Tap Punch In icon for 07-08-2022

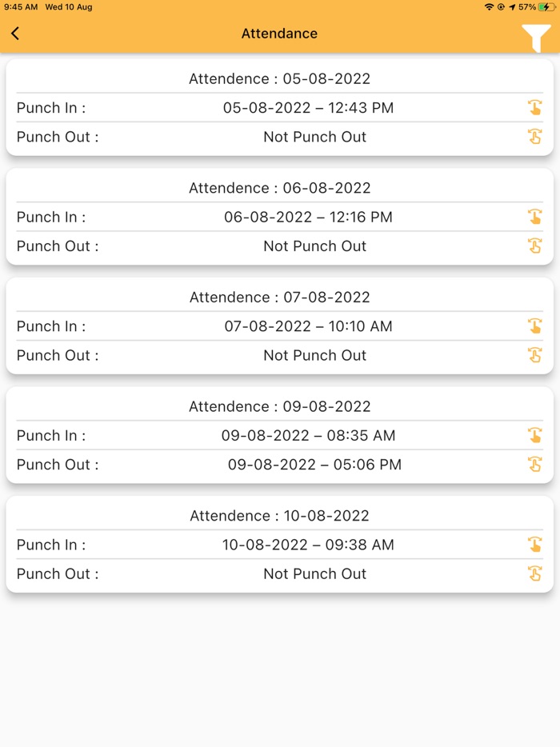[534, 326]
